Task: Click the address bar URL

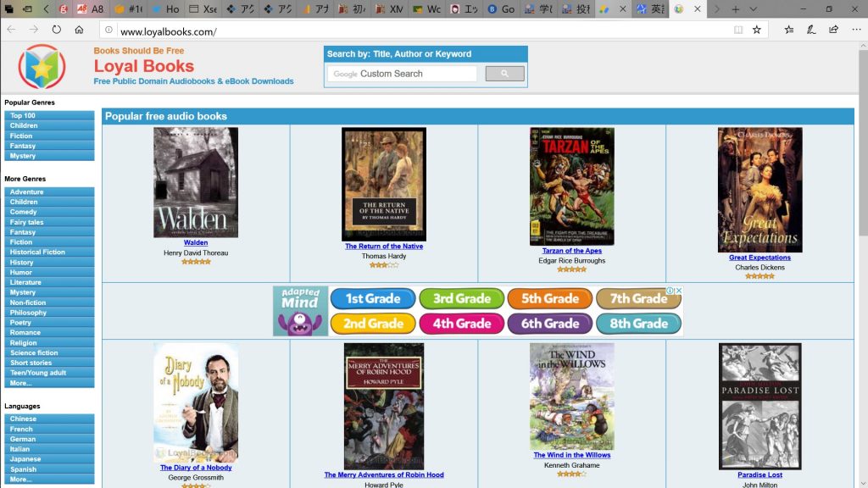Action: [x=169, y=31]
